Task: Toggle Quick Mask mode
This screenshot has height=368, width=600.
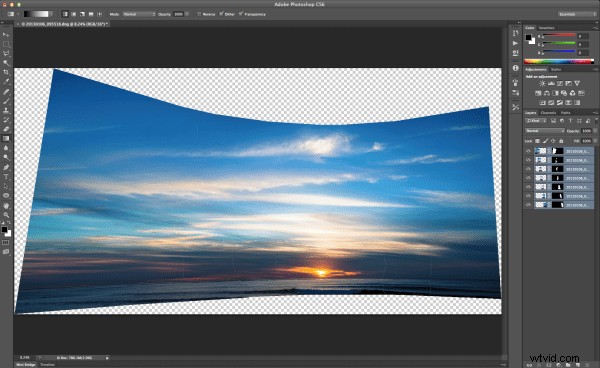Action: coord(6,243)
